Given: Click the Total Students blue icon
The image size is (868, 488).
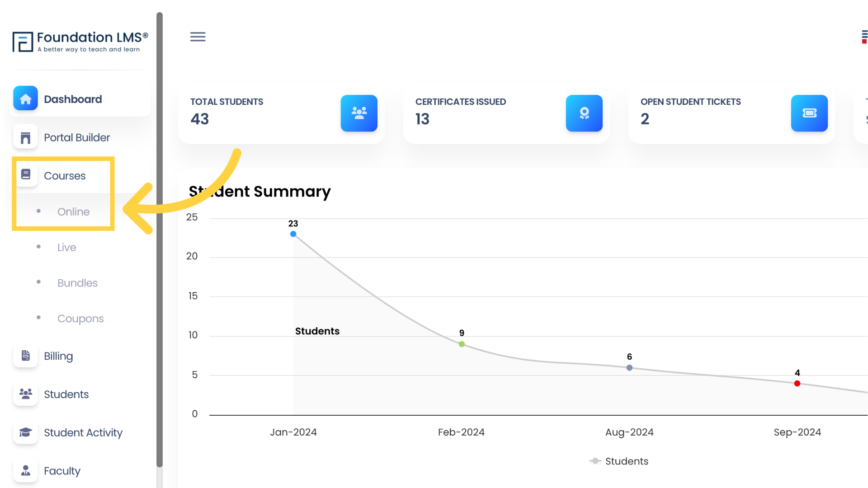Looking at the screenshot, I should tap(359, 113).
